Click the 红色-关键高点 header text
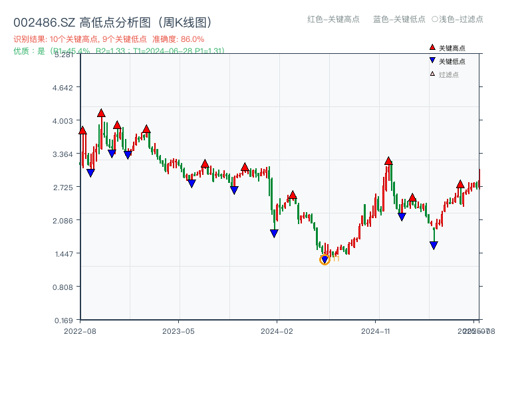This screenshot has height=399, width=532. point(333,19)
